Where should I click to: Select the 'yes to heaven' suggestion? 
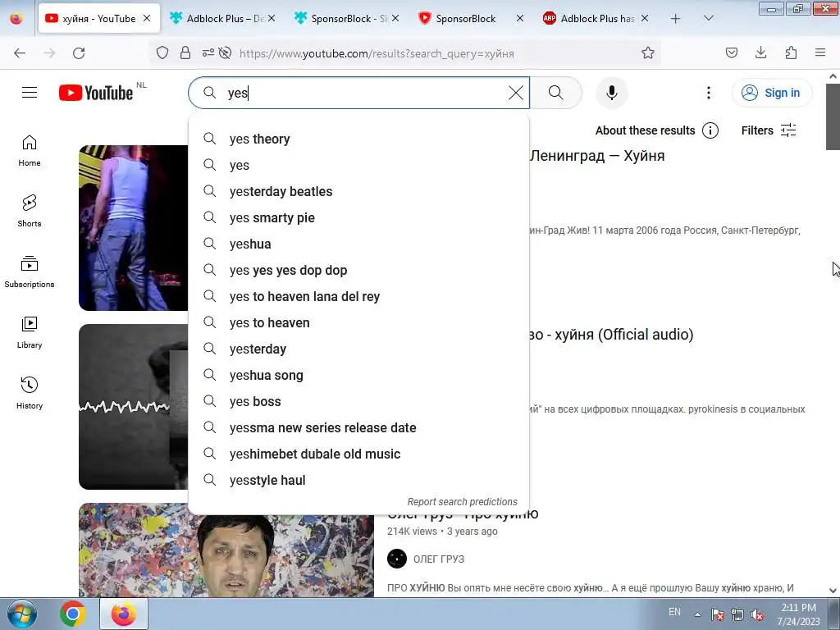(x=358, y=322)
